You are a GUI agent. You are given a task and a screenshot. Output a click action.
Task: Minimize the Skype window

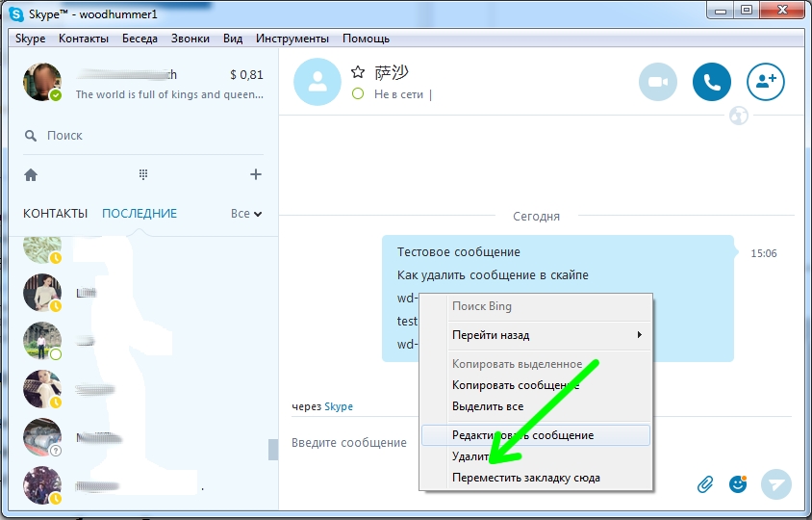(720, 11)
